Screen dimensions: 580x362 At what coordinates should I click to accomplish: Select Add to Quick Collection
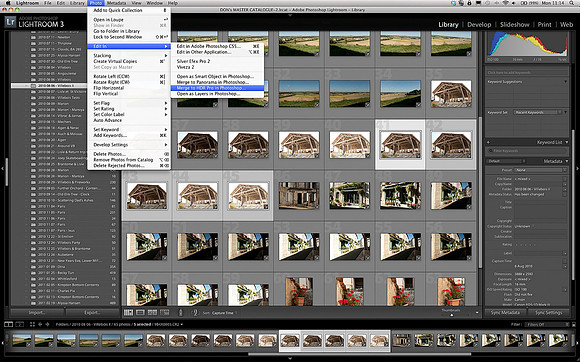click(x=129, y=10)
